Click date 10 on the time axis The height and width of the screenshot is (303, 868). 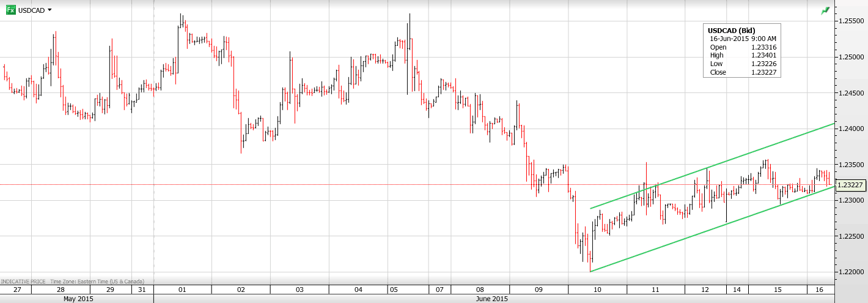point(597,290)
